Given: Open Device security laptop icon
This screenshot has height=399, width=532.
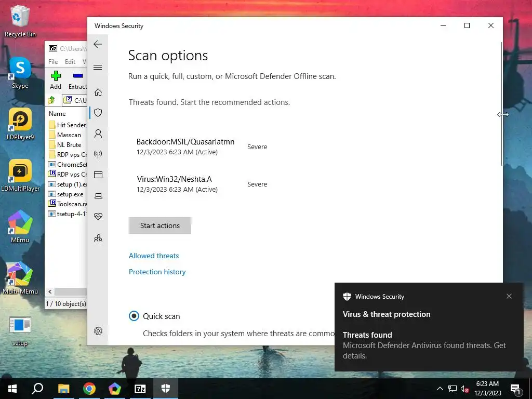Looking at the screenshot, I should click(x=98, y=196).
